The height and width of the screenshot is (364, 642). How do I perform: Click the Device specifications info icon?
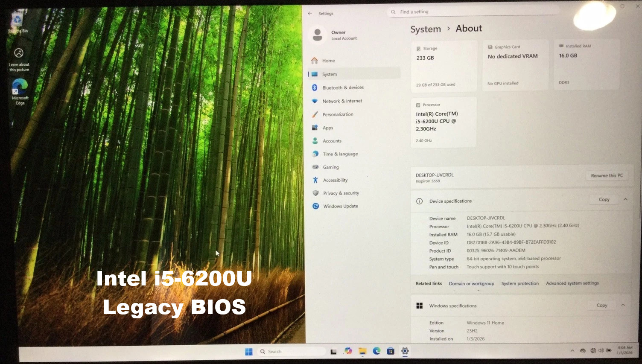pos(419,201)
